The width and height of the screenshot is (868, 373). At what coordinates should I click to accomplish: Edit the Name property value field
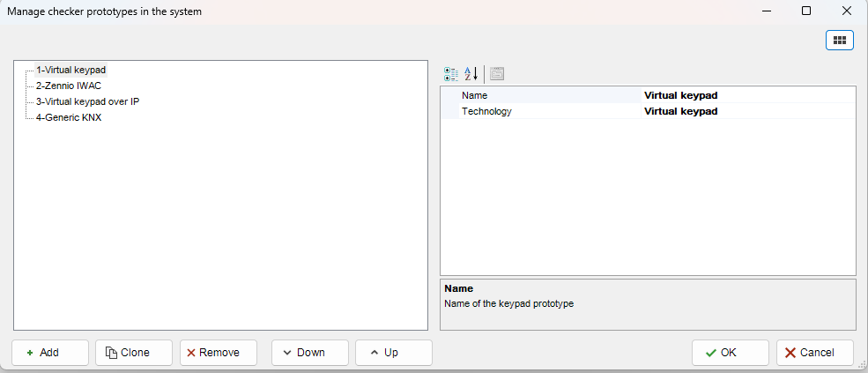coord(747,95)
